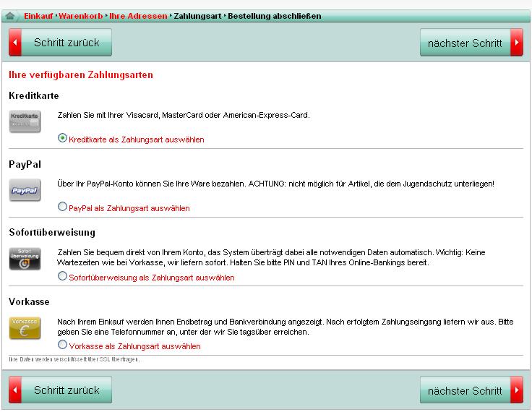Select Sofortüberweisung radio button
532x412 pixels.
coord(62,275)
